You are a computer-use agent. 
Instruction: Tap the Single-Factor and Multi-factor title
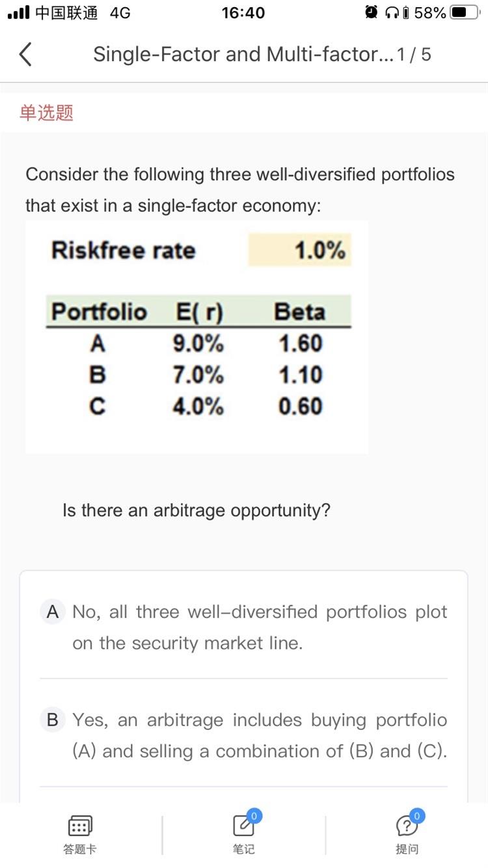coord(243,54)
